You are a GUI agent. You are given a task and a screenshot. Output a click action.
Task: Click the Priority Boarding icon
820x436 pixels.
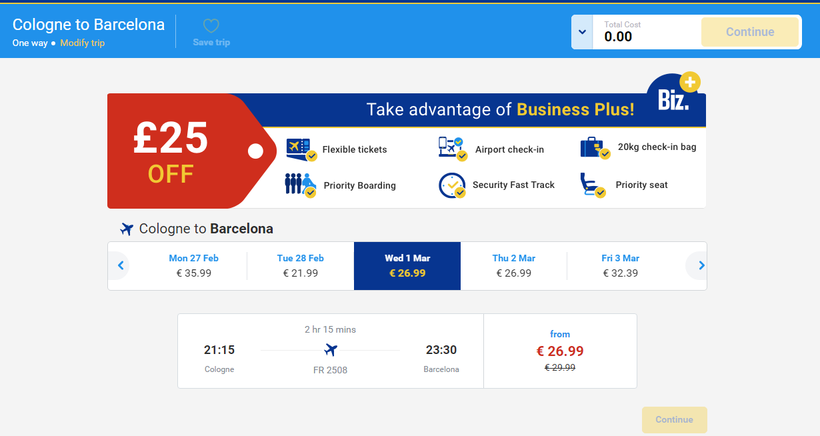coord(301,185)
